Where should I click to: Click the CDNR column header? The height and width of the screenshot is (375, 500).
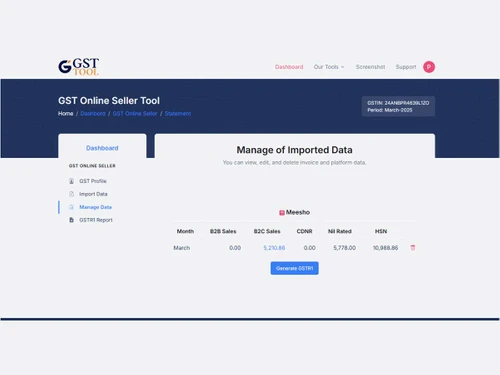pos(304,231)
